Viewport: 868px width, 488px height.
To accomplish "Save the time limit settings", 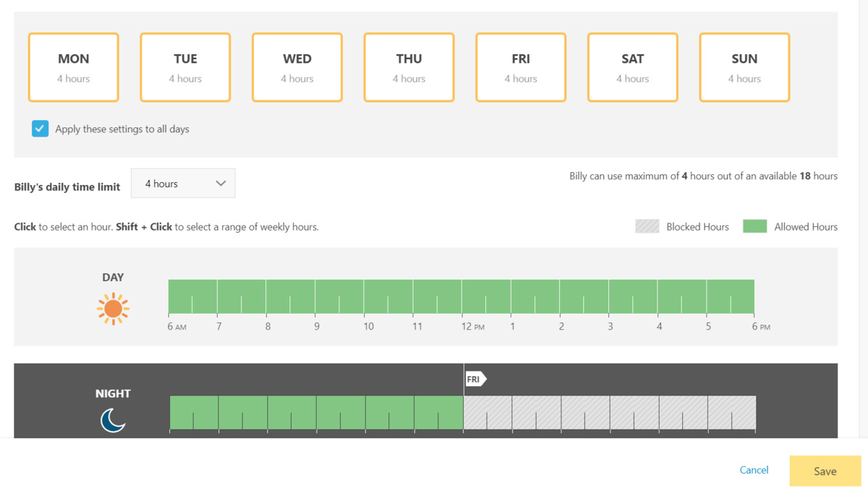I will 825,471.
